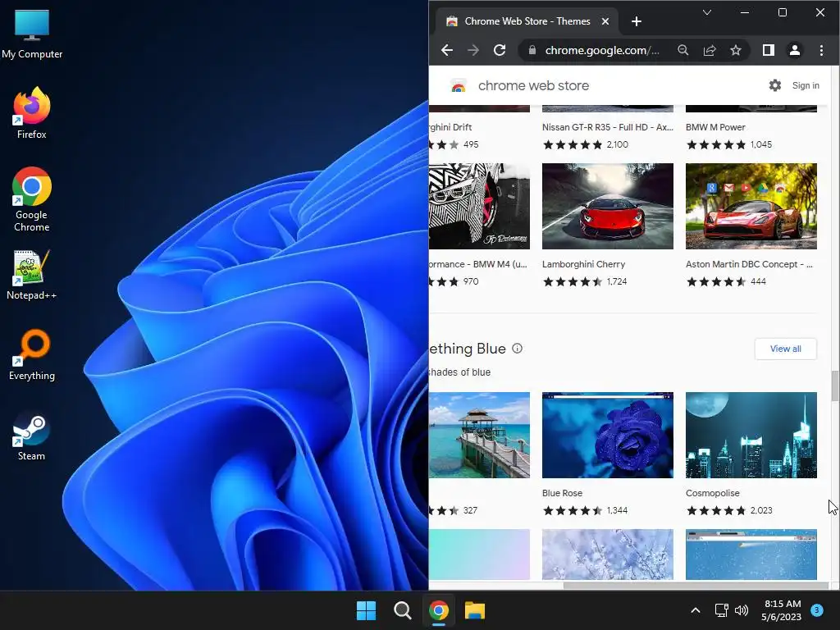Click the 1,724 rating count
The width and height of the screenshot is (840, 630).
coord(617,281)
